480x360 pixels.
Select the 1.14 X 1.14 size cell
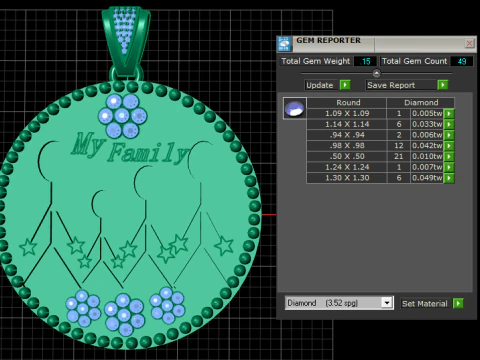[347, 124]
